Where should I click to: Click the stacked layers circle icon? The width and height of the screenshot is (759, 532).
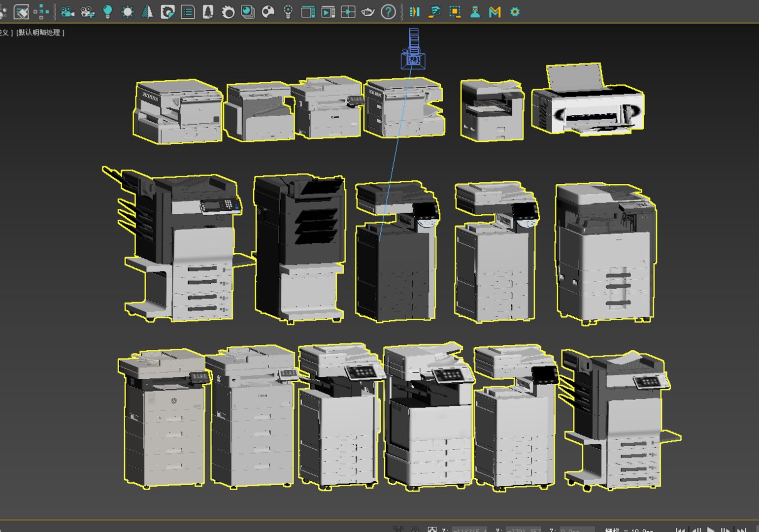(x=248, y=12)
